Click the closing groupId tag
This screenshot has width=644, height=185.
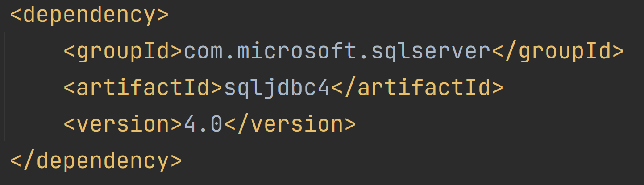pyautogui.click(x=557, y=51)
